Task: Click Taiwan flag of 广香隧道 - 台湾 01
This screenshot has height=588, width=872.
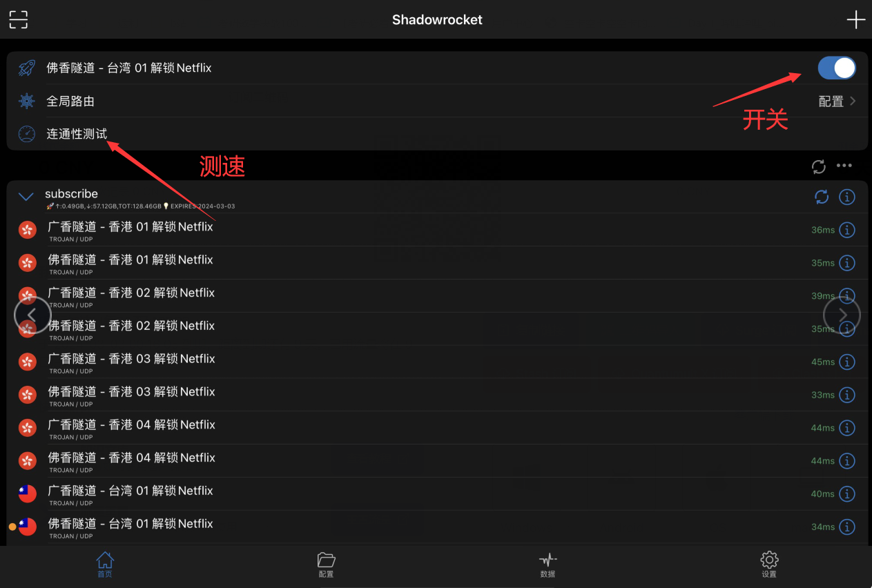Action: (27, 493)
